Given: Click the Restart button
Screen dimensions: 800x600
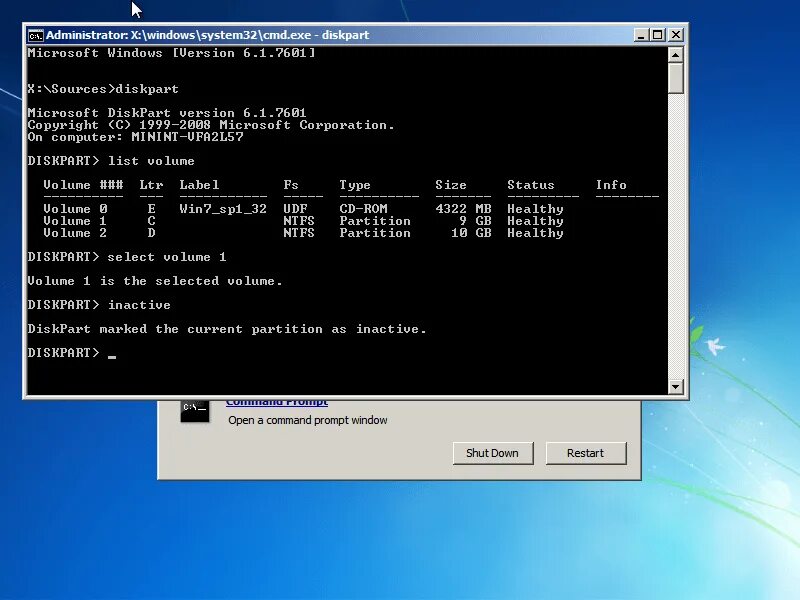Looking at the screenshot, I should coord(586,453).
